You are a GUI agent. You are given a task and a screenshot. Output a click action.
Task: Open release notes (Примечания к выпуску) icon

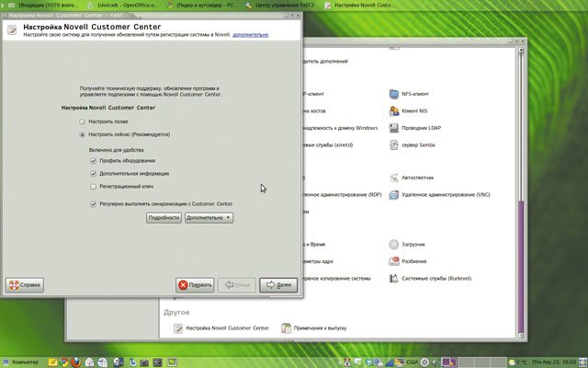[x=286, y=328]
